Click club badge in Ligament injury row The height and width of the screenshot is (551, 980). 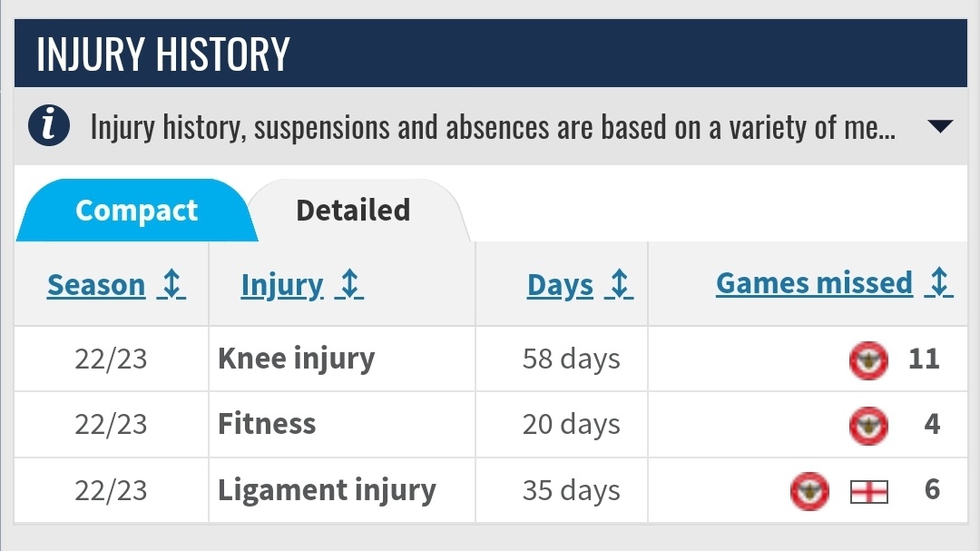coord(810,492)
